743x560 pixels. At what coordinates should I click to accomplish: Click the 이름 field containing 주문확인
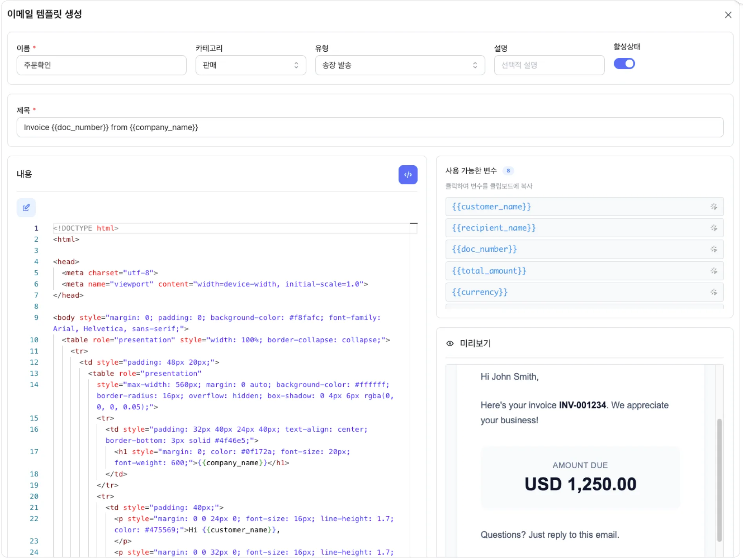coord(101,65)
